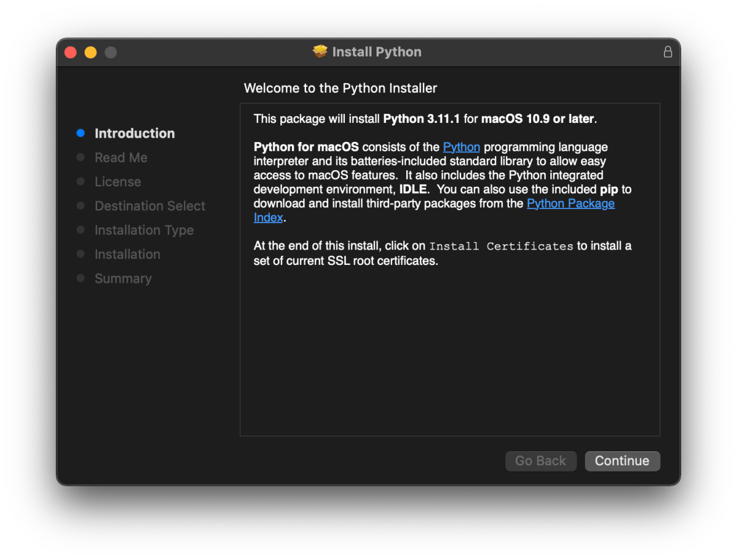Click the gray bullet beside Destination Select
This screenshot has height=560, width=737.
(x=81, y=205)
